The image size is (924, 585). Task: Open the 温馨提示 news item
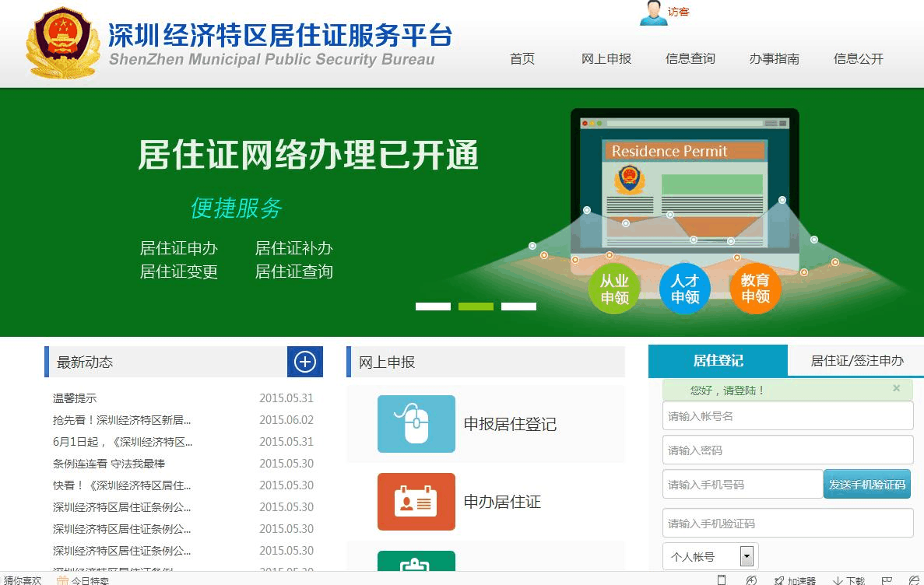pyautogui.click(x=75, y=398)
